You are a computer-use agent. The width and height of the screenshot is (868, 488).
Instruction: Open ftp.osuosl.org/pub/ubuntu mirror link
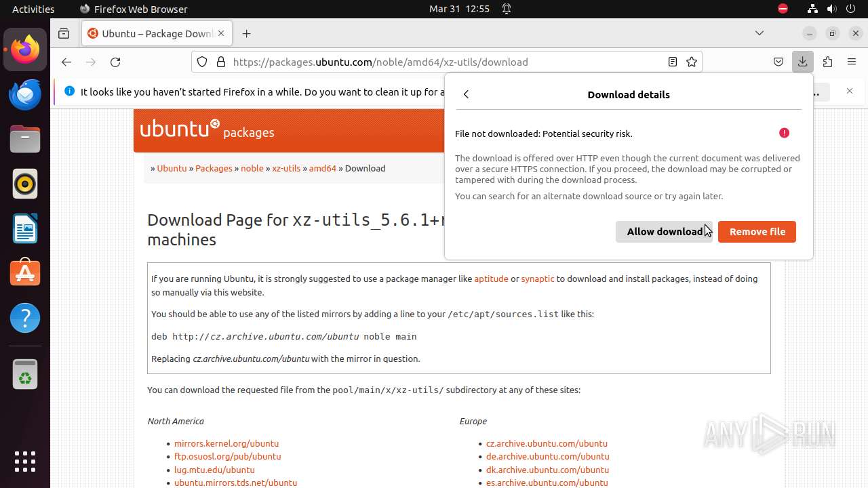(x=227, y=456)
